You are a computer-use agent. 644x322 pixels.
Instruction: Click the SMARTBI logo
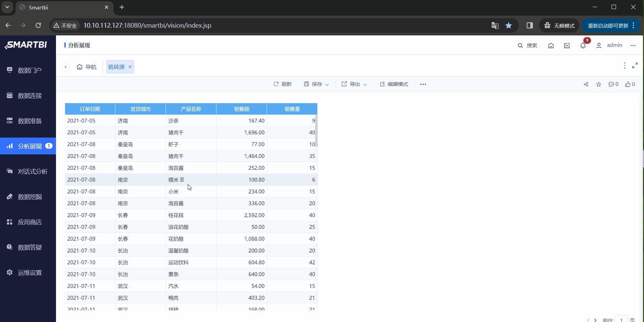[x=26, y=45]
